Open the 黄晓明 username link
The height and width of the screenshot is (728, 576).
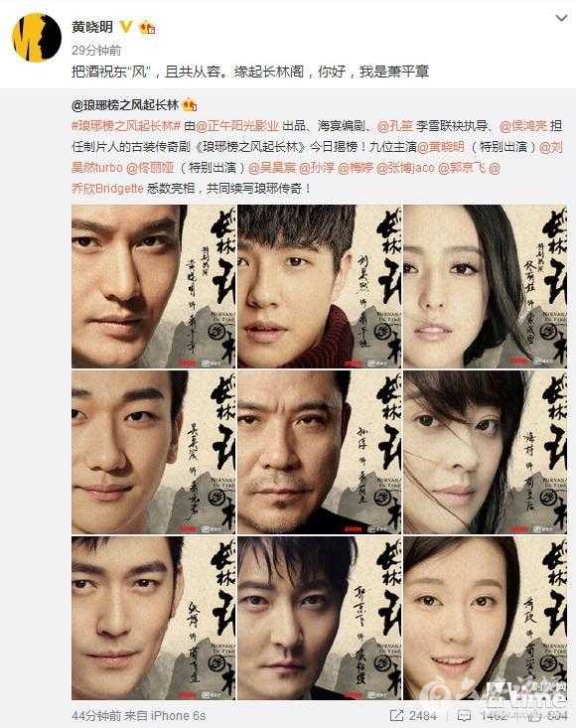92,27
